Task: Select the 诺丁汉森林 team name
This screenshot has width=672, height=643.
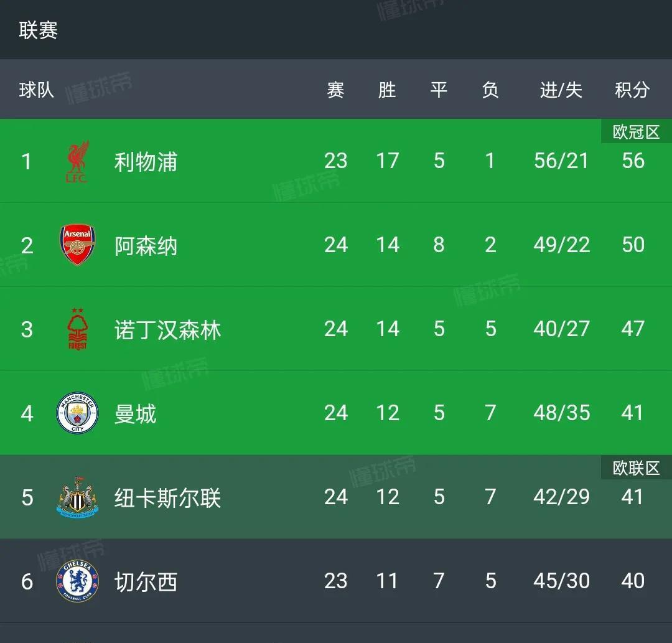Action: [167, 330]
